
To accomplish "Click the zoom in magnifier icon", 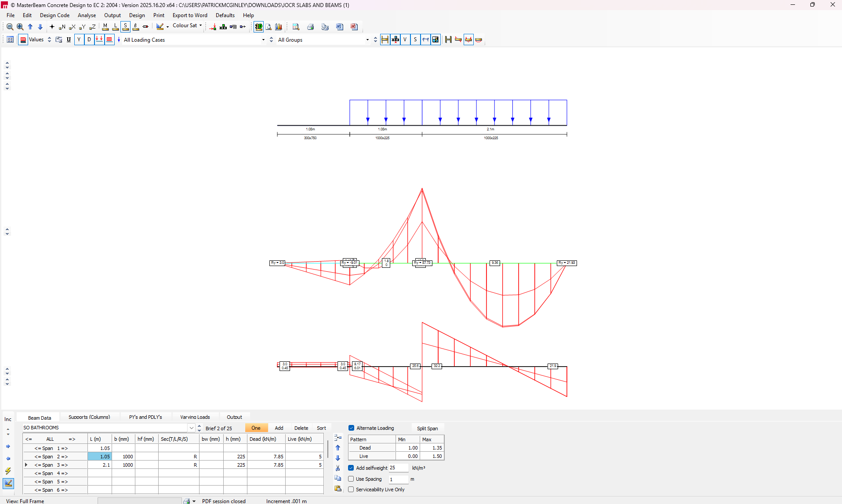I will (x=20, y=27).
